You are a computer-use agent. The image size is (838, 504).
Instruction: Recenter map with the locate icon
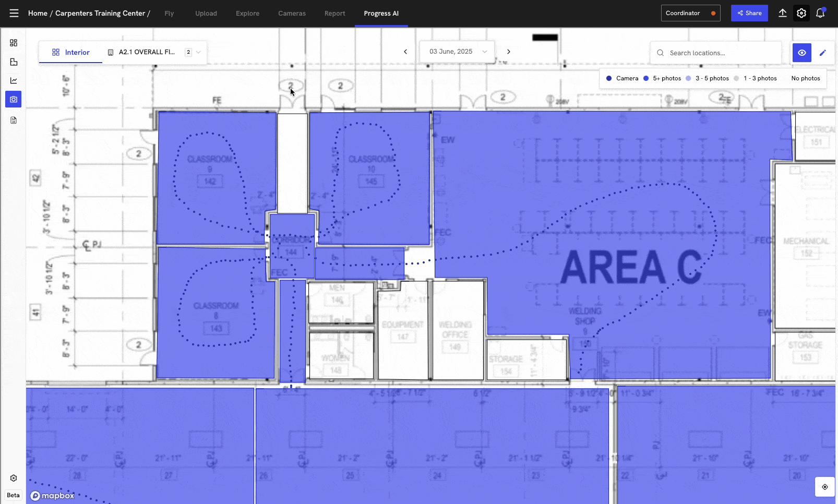point(824,487)
